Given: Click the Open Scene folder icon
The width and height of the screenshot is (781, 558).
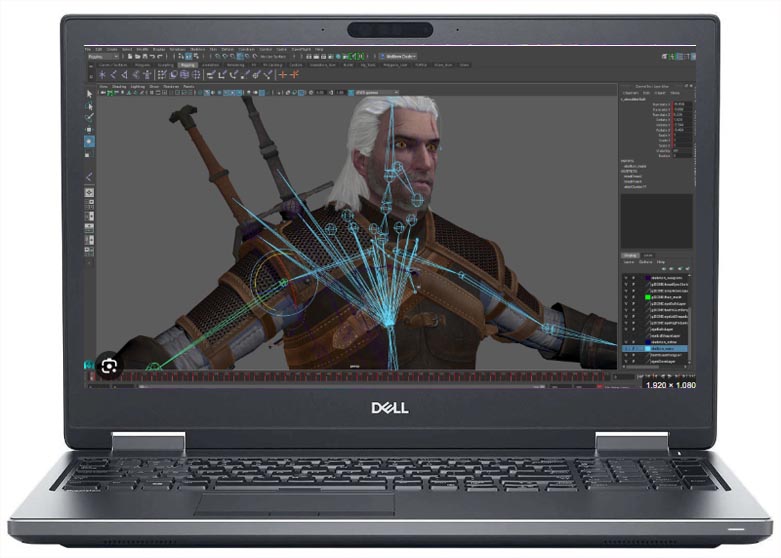Looking at the screenshot, I should pos(137,57).
